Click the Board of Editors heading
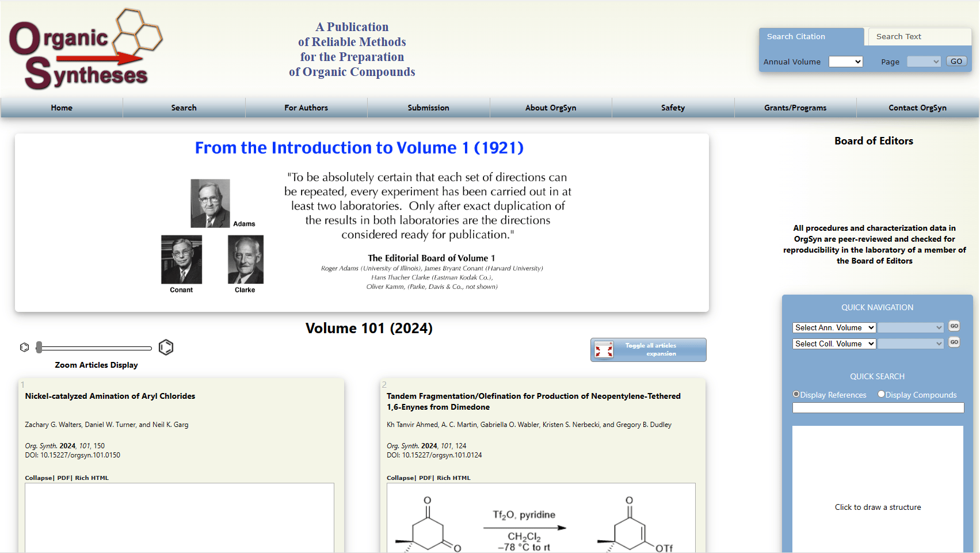Viewport: 980px width, 553px height. 874,141
